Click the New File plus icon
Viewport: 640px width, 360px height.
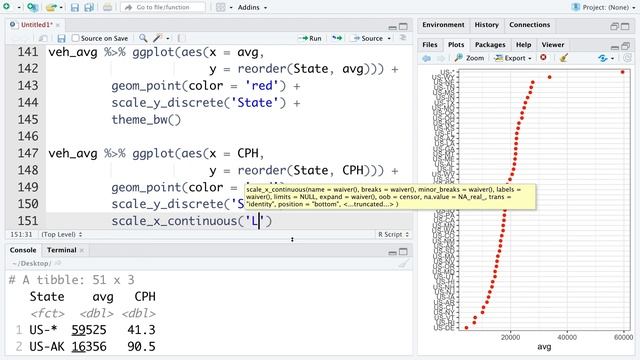click(6, 7)
